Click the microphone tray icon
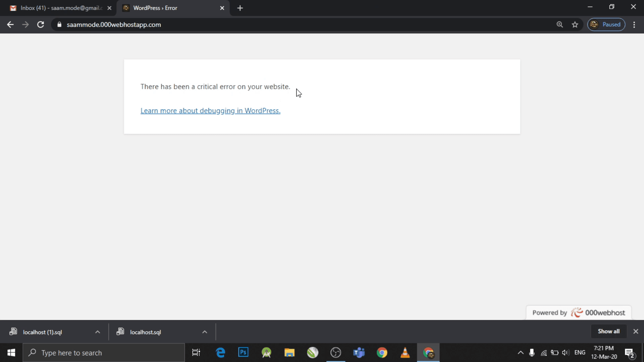Image resolution: width=644 pixels, height=362 pixels. point(532,353)
